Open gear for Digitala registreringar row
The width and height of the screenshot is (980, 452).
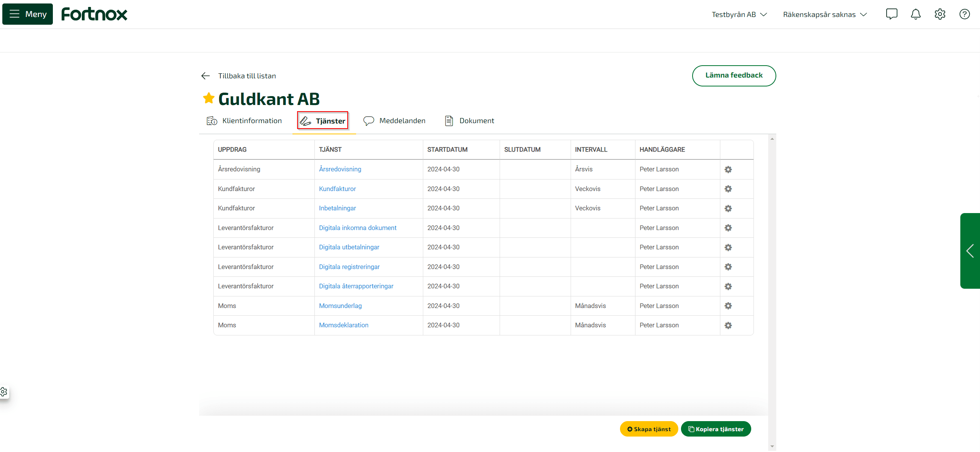click(x=728, y=267)
